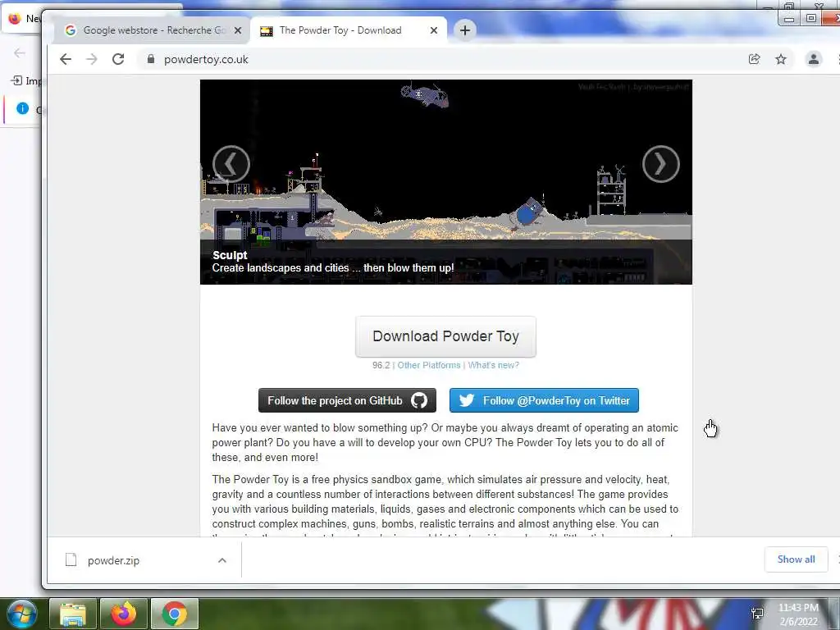Screen dimensions: 840x630
Task: Click Download Powder Toy button
Action: 445,336
